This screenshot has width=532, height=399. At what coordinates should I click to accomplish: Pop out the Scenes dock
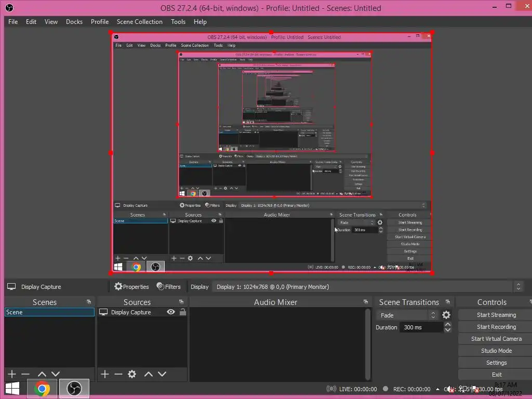pos(89,302)
